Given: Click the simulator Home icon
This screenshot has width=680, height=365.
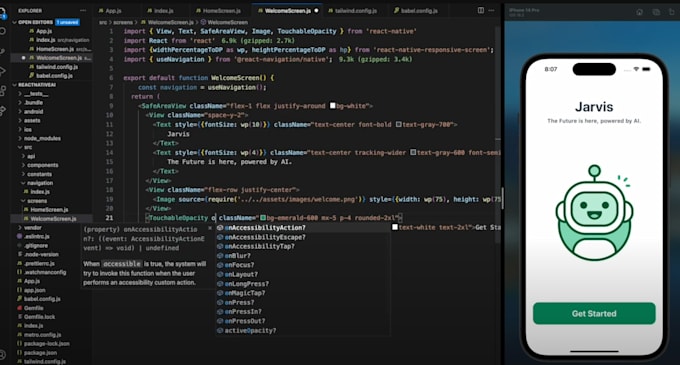Looking at the screenshot, I should pos(640,12).
